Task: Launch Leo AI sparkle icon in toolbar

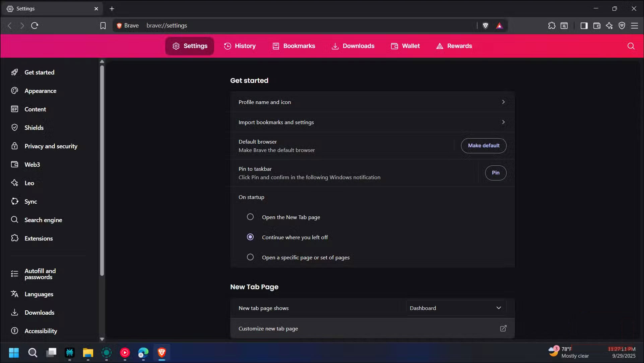Action: pyautogui.click(x=609, y=25)
